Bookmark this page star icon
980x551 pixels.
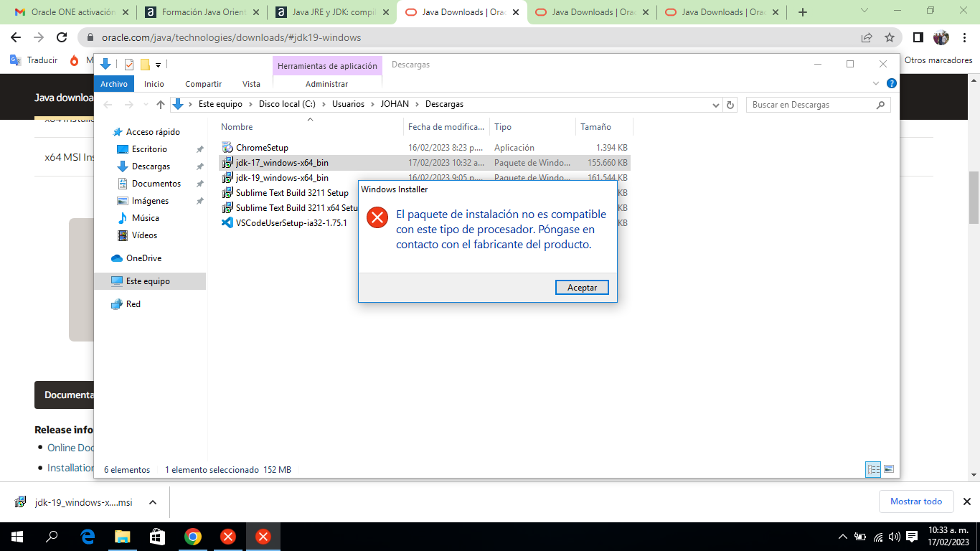(x=890, y=37)
